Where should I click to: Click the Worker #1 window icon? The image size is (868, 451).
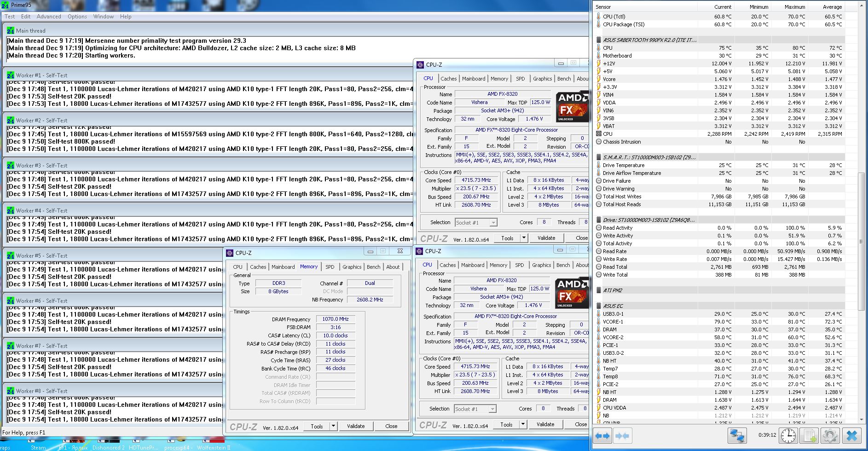[11, 75]
